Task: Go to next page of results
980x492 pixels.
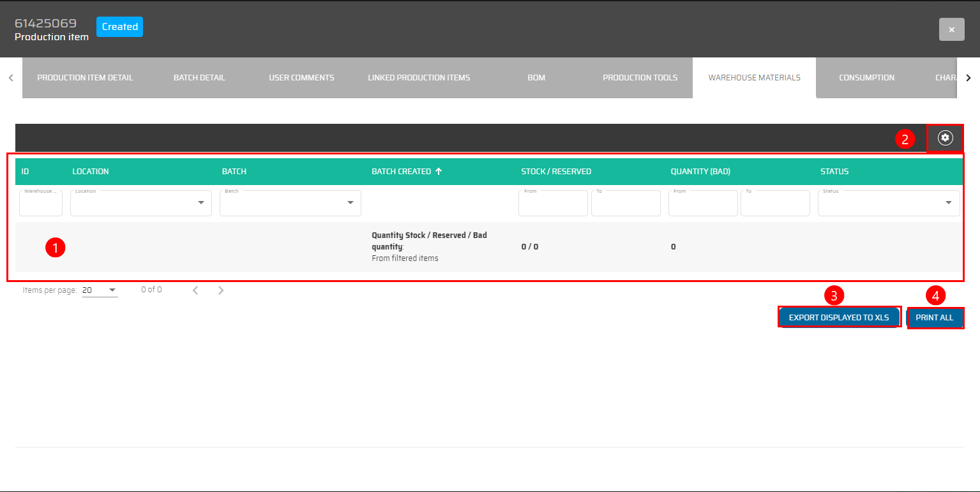Action: click(x=221, y=290)
